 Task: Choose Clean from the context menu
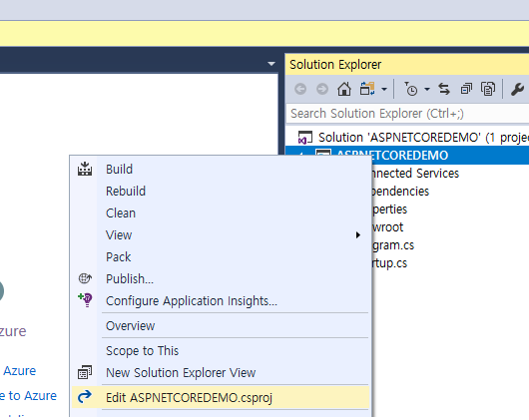coord(221,213)
